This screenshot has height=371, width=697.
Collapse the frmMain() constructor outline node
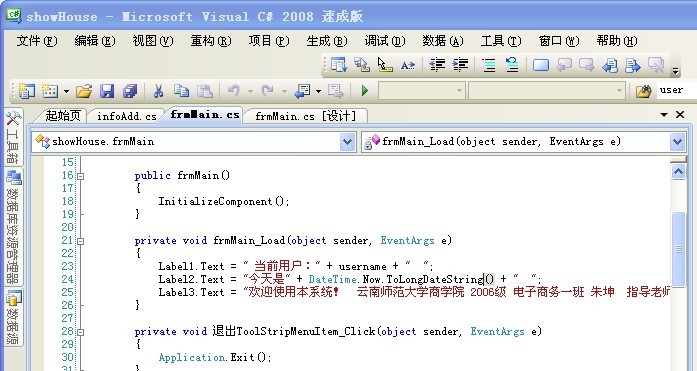pyautogui.click(x=81, y=176)
